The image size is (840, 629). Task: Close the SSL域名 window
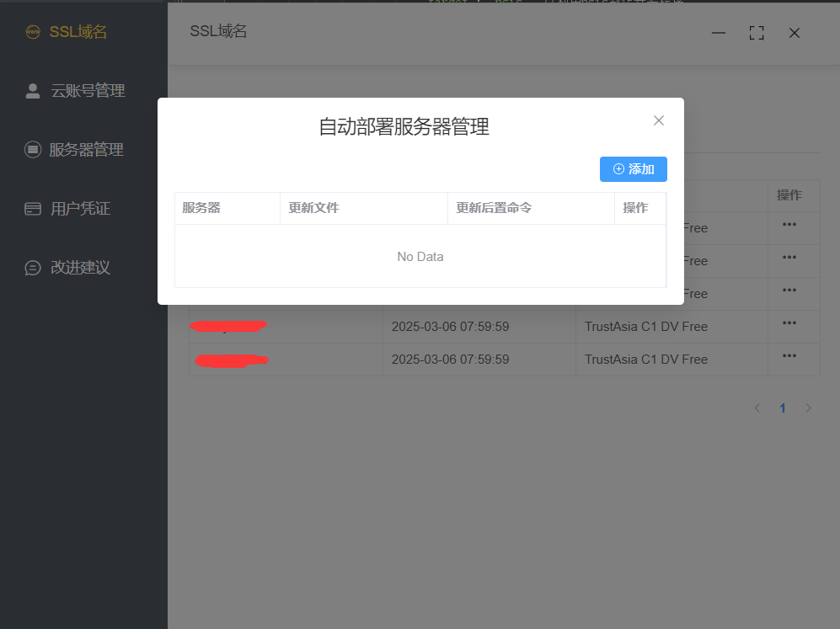click(795, 33)
